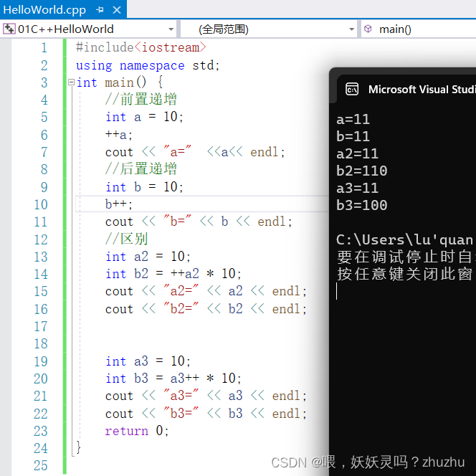Click the line "int a = 10;"
The image size is (476, 476).
tap(144, 117)
